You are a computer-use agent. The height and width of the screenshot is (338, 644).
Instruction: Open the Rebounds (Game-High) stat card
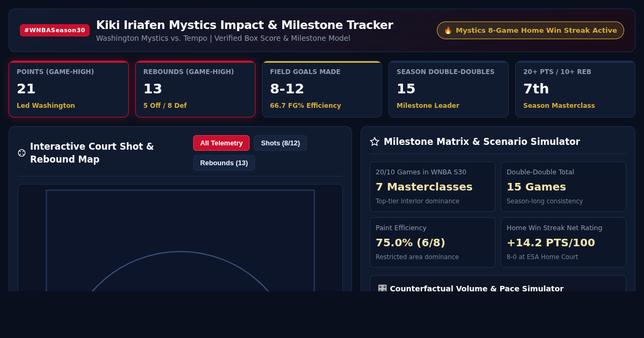(195, 89)
